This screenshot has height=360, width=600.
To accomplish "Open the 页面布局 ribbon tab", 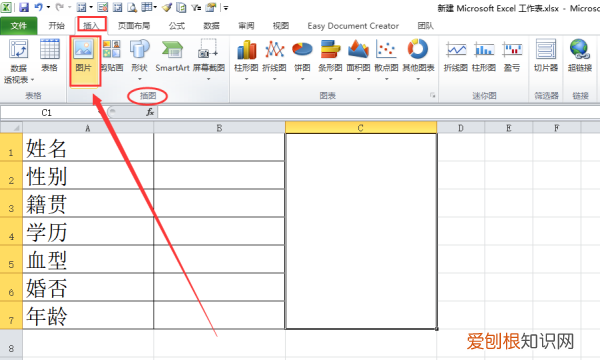I will point(134,26).
